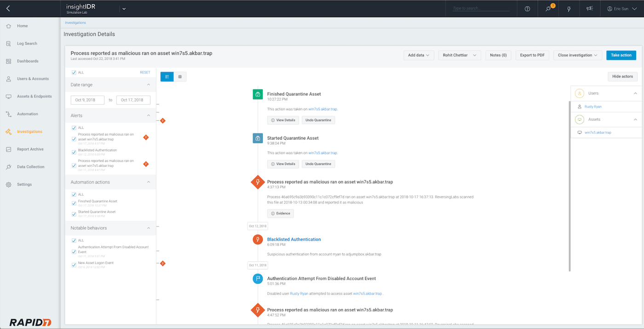
Task: Click the lightning bolt icon in top bar
Action: tap(569, 9)
